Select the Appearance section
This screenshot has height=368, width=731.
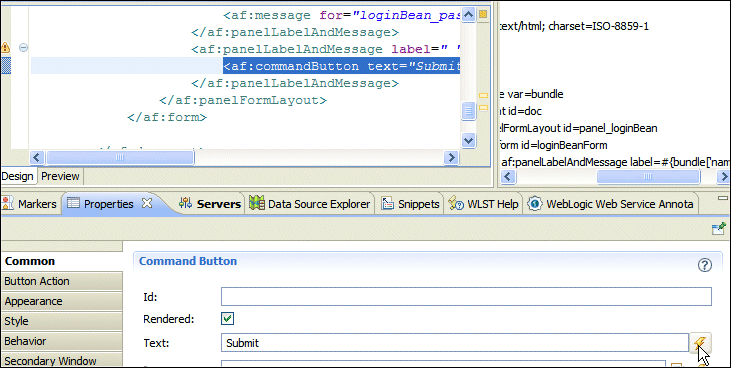pos(62,301)
